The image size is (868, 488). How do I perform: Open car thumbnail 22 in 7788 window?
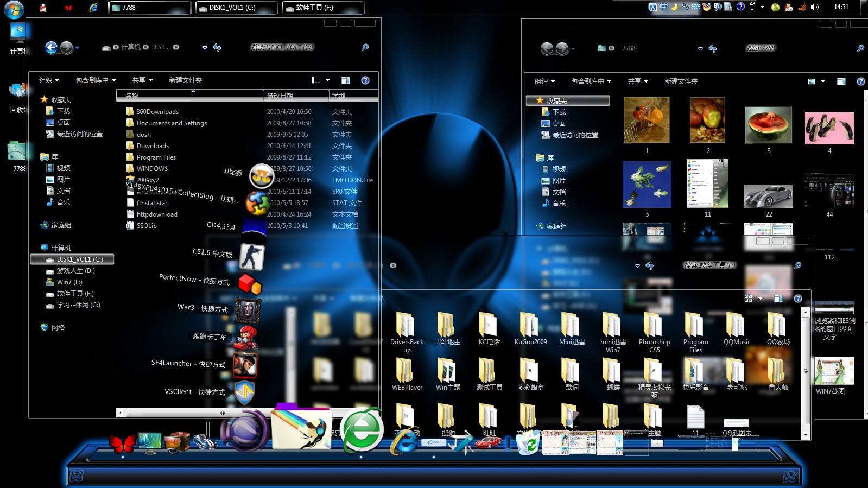pyautogui.click(x=768, y=196)
